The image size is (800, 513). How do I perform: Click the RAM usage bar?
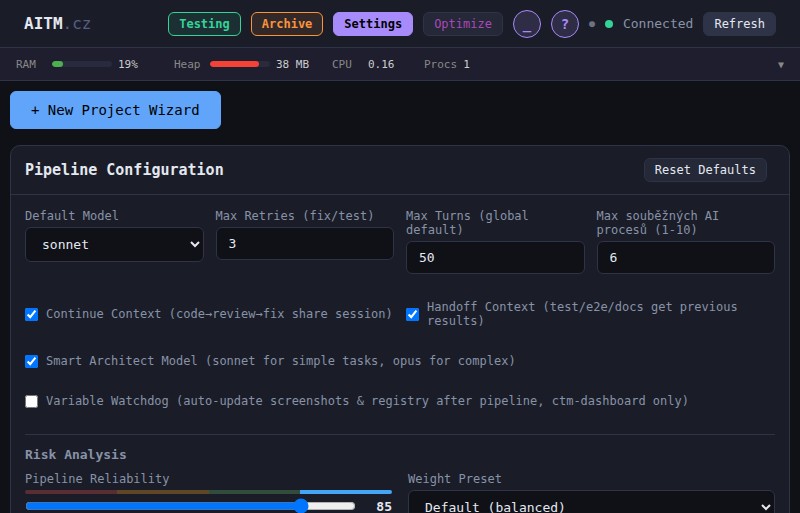82,64
